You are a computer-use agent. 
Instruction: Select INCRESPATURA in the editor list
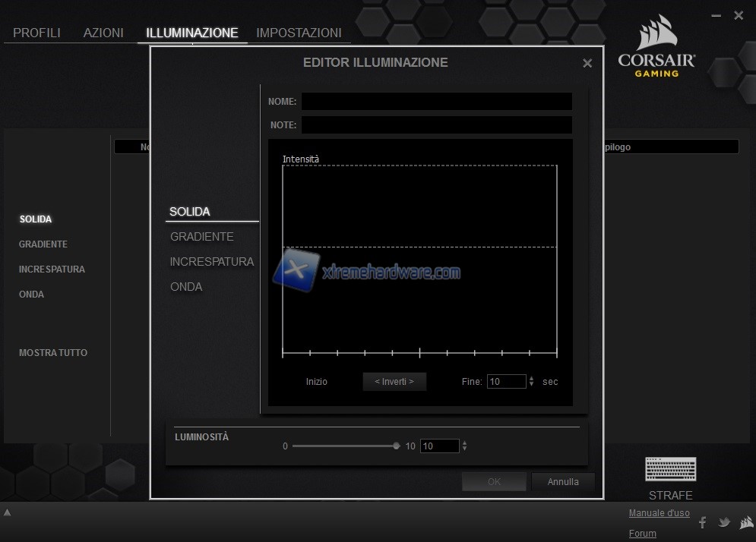212,262
